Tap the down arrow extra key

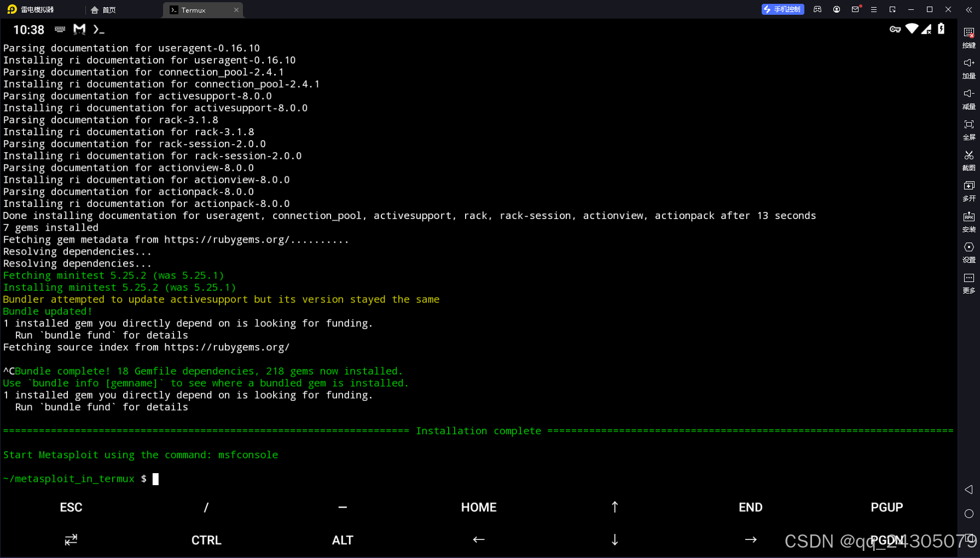click(614, 540)
